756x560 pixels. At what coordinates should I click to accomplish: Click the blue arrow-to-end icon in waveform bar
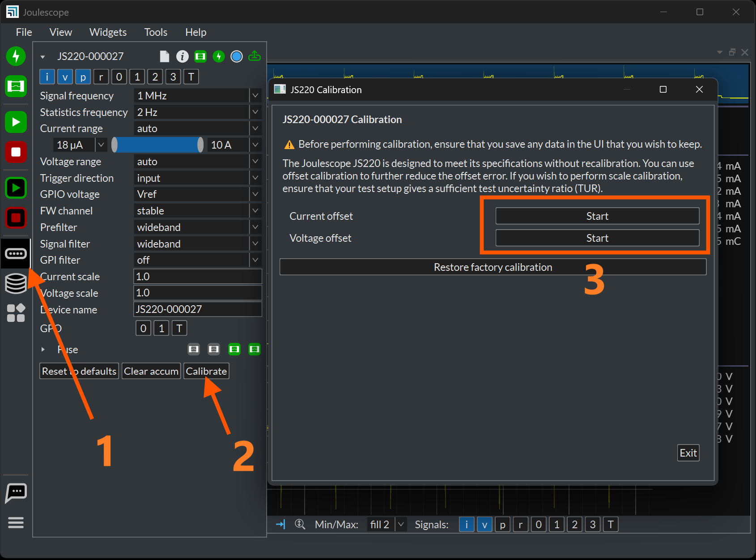tap(280, 524)
